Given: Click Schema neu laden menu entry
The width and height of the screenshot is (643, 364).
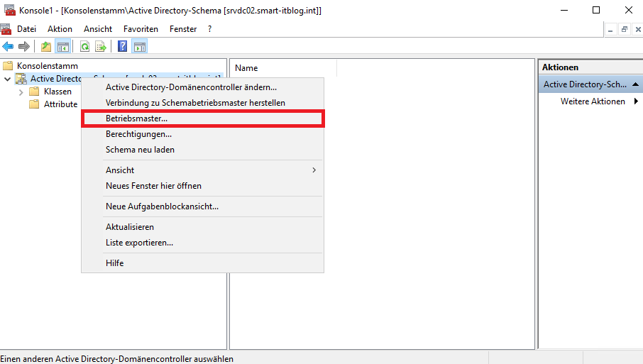Looking at the screenshot, I should [x=140, y=150].
